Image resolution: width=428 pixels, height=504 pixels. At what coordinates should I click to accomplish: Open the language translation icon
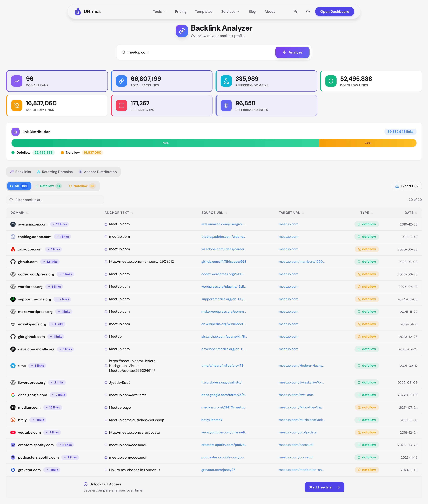click(296, 11)
